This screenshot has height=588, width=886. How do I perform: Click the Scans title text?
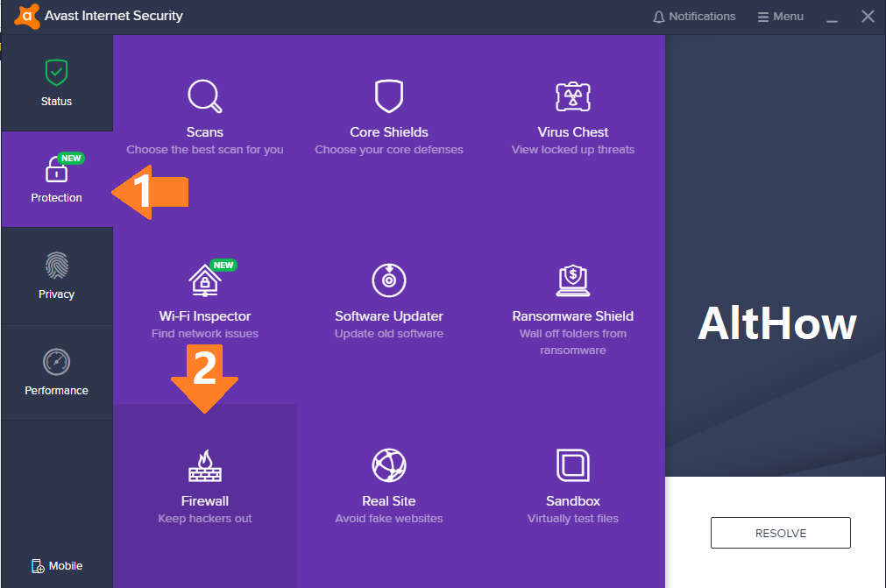click(204, 132)
